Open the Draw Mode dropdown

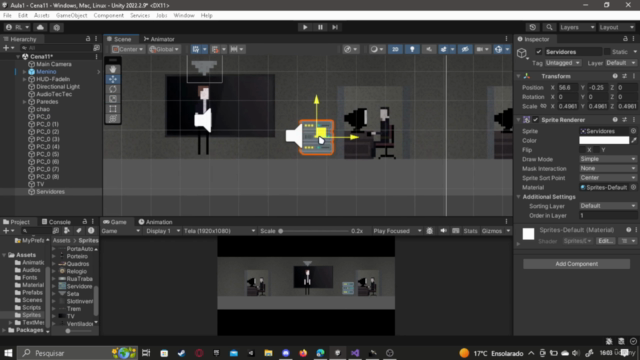[608, 159]
